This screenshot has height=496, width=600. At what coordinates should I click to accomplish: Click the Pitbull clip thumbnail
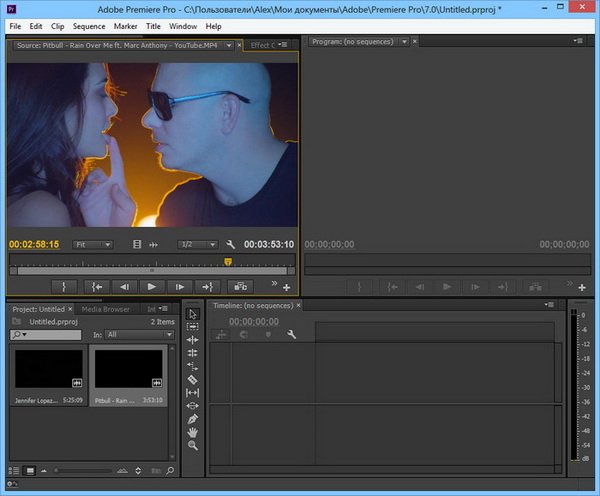pos(128,369)
